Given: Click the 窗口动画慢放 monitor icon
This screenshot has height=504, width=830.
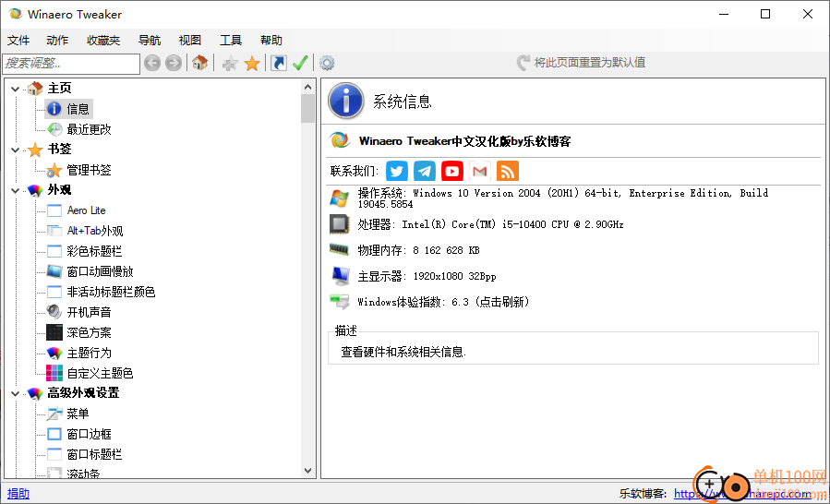Looking at the screenshot, I should click(x=54, y=271).
